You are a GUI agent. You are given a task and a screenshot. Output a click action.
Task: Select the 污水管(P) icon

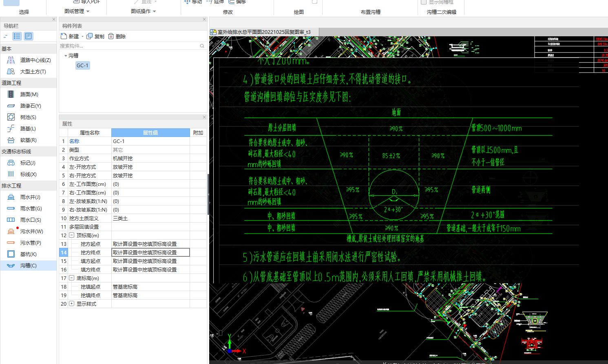(11, 243)
